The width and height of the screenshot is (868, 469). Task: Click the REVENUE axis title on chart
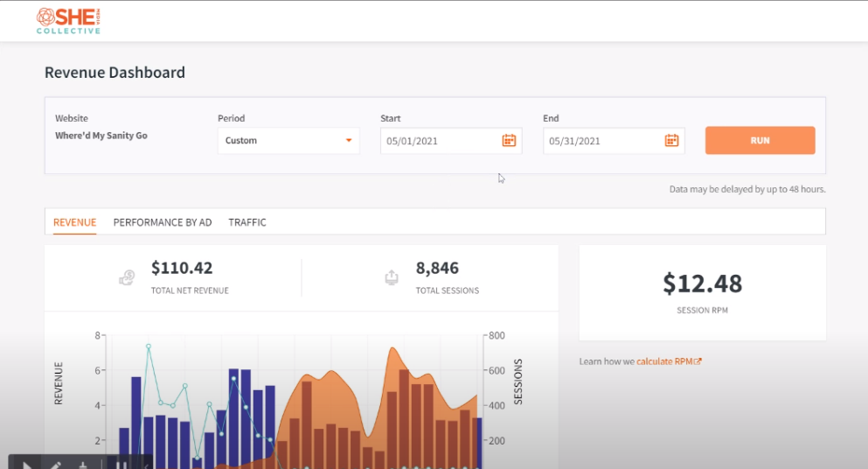tap(58, 383)
